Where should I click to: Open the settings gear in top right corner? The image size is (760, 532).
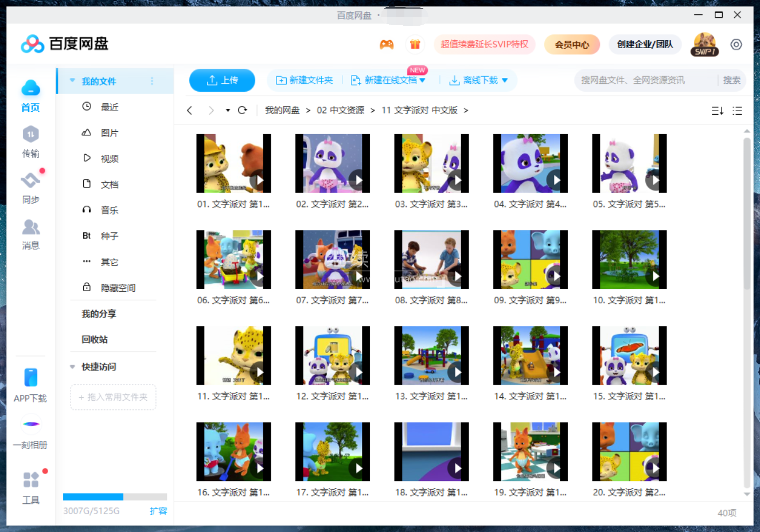736,44
